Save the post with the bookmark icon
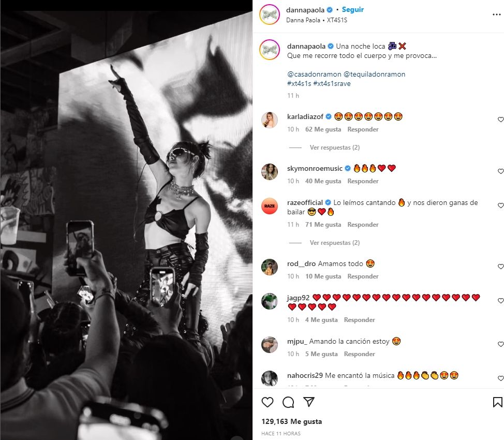The width and height of the screenshot is (504, 440). pyautogui.click(x=497, y=402)
